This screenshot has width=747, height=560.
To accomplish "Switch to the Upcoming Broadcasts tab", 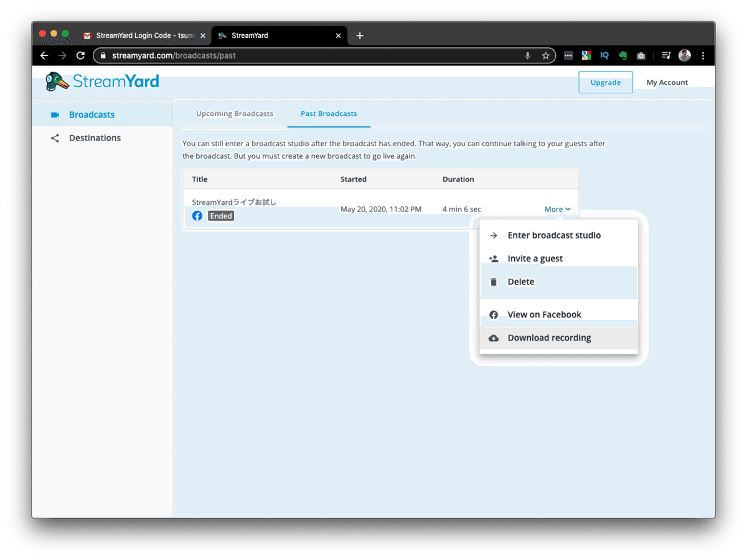I will [235, 114].
